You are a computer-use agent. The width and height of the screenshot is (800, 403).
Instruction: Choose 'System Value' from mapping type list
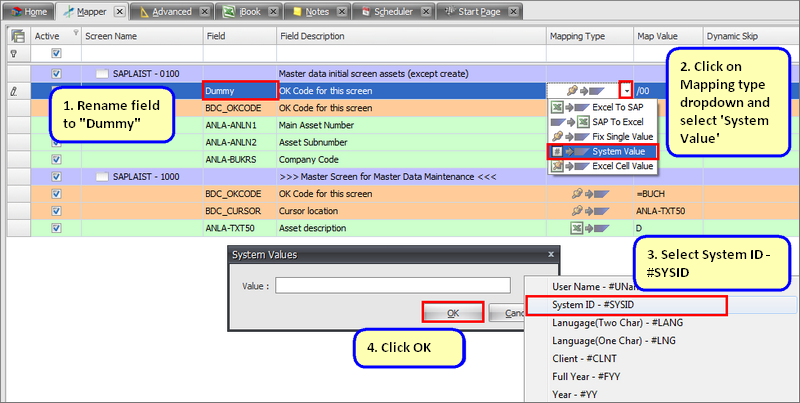click(x=601, y=150)
